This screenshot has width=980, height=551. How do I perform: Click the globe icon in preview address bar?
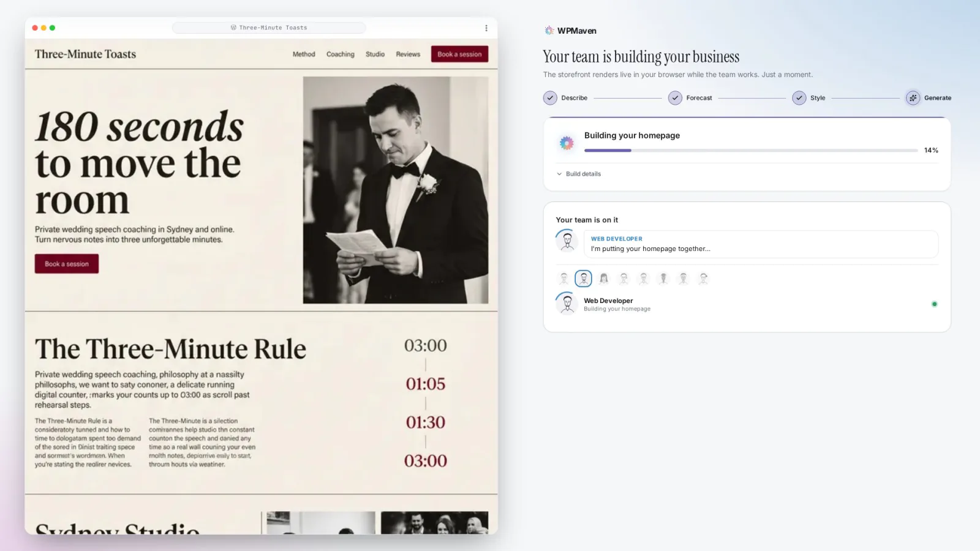233,28
